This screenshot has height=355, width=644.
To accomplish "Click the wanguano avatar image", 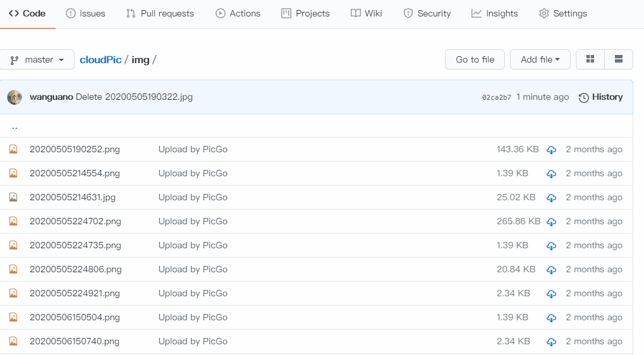I will (x=15, y=97).
